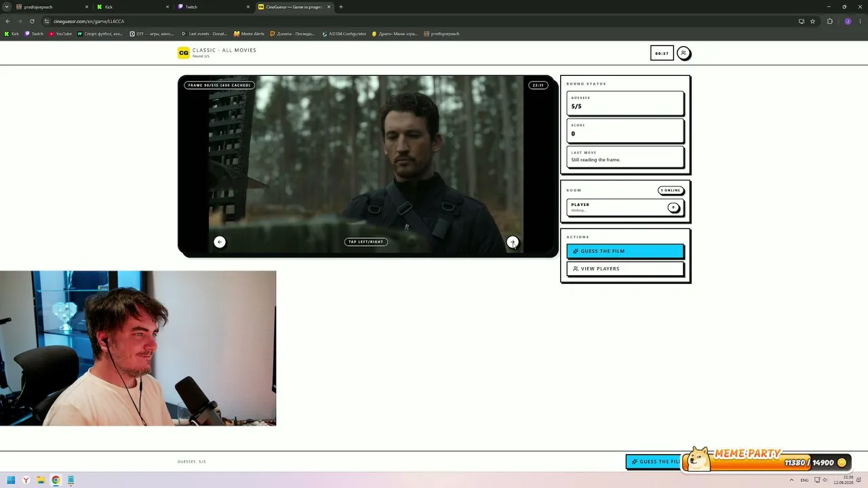Click the Meme Party coin counter overlay
The image size is (868, 488).
click(766, 460)
